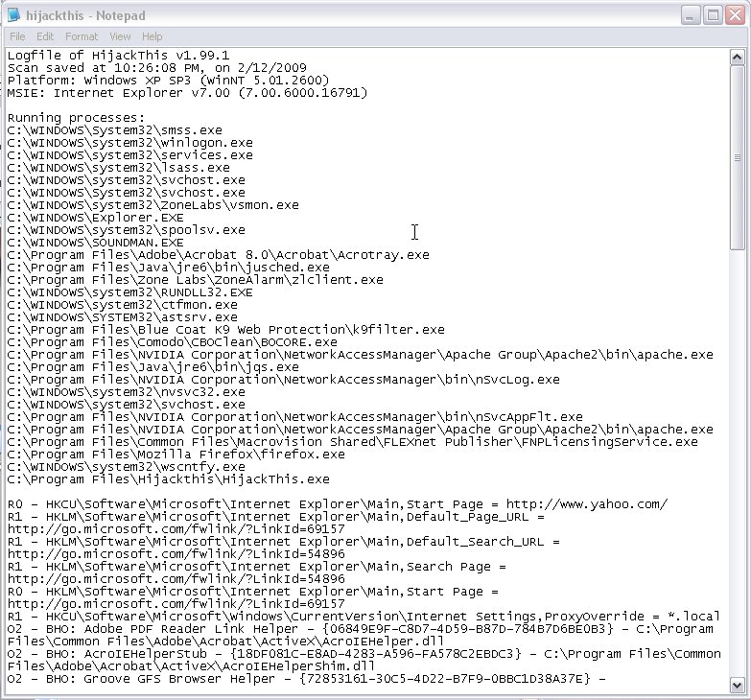This screenshot has height=700, width=751.
Task: Click the AcroIEHelperShim.dll path line
Action: tap(192, 666)
